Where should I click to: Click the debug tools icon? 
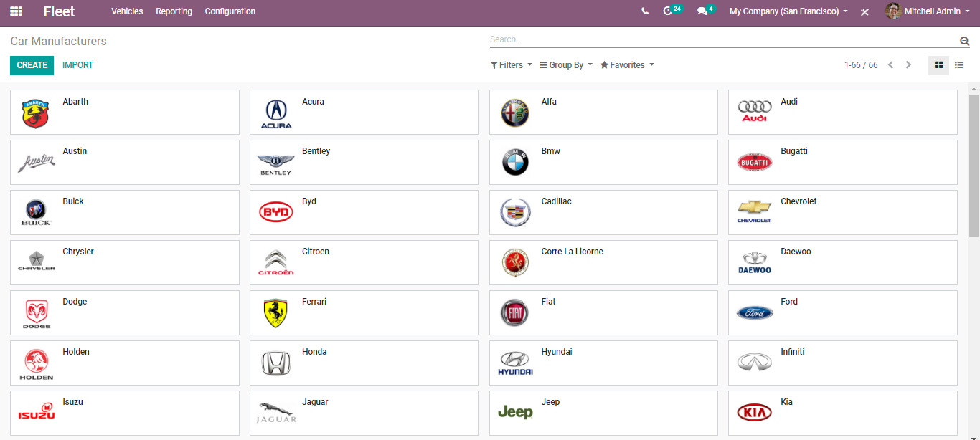click(x=864, y=12)
